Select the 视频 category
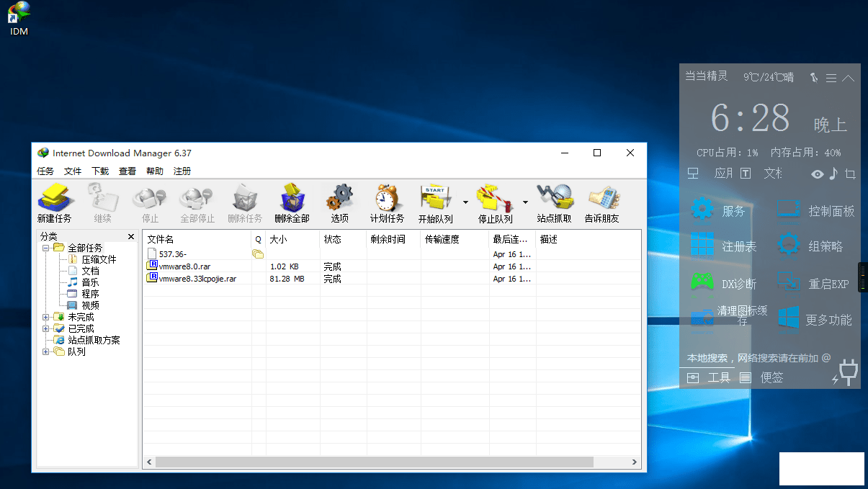Screen dimensions: 868x489 [90, 305]
